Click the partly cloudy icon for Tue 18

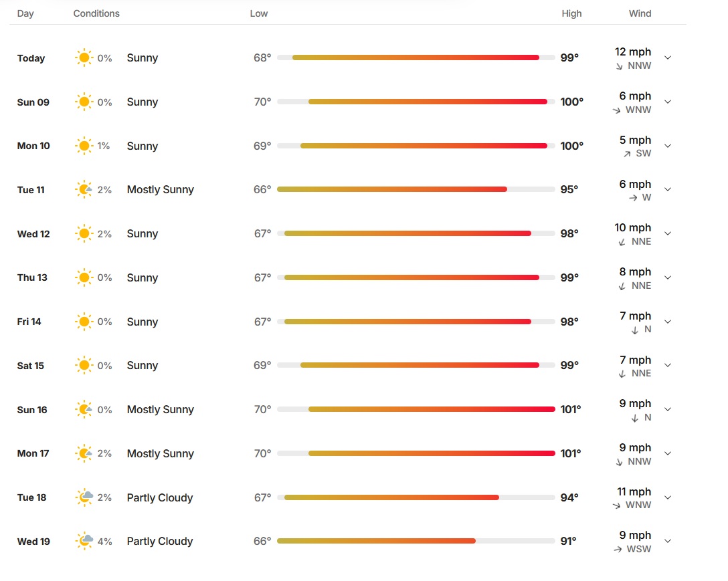[84, 497]
